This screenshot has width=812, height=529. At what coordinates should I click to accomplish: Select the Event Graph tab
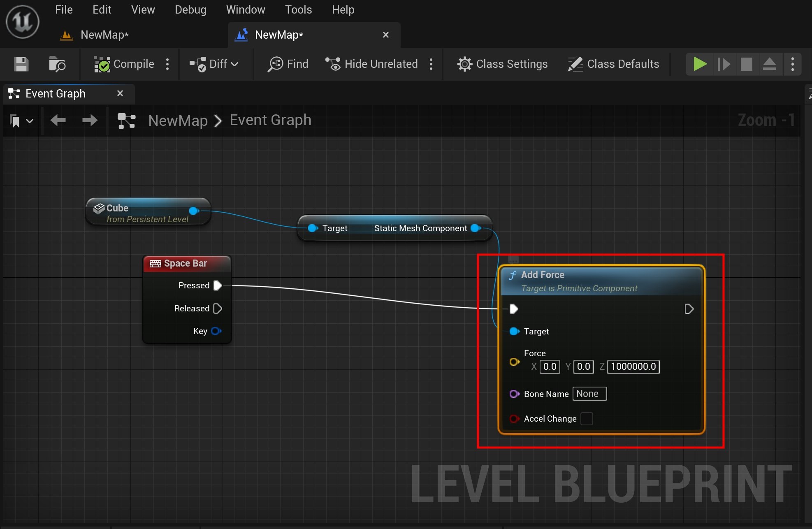[x=56, y=94]
